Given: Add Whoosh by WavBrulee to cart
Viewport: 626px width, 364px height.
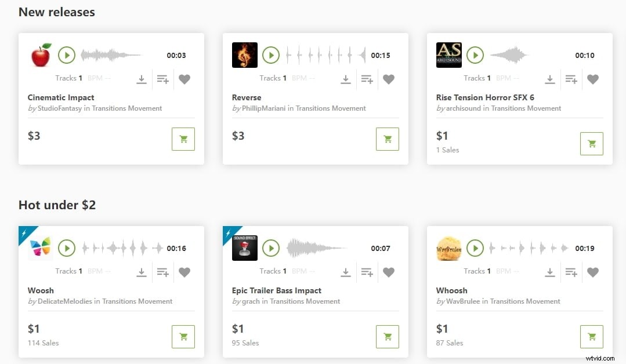Looking at the screenshot, I should point(592,337).
